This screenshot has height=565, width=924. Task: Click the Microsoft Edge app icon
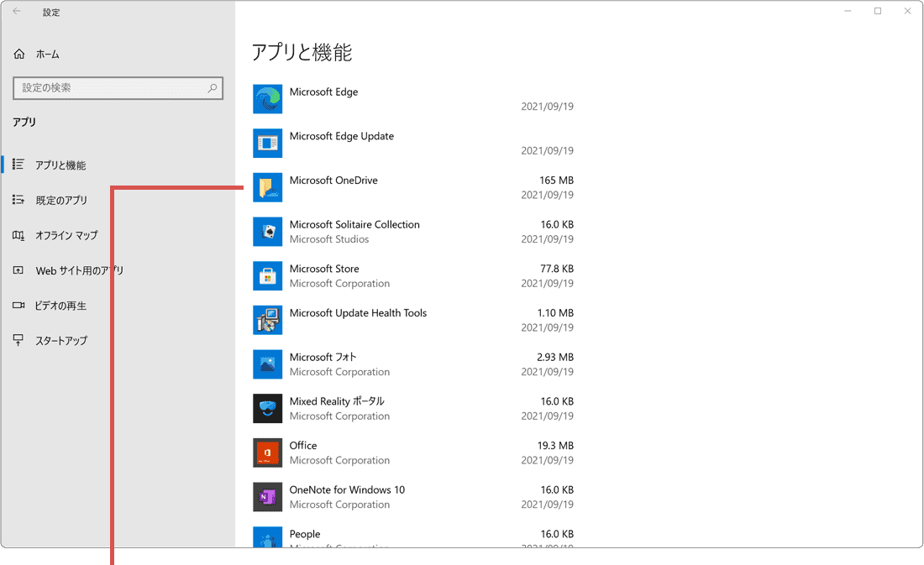[x=267, y=99]
